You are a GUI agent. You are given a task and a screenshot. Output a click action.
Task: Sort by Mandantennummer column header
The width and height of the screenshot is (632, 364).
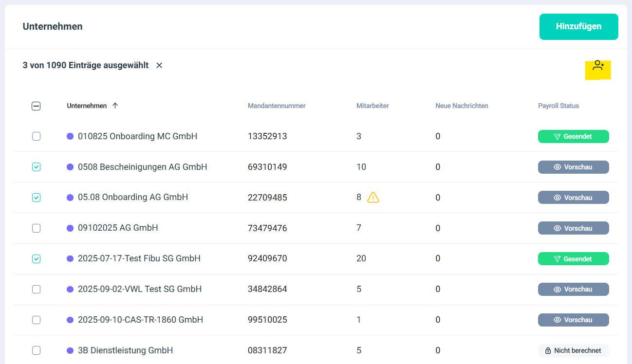[x=277, y=106]
